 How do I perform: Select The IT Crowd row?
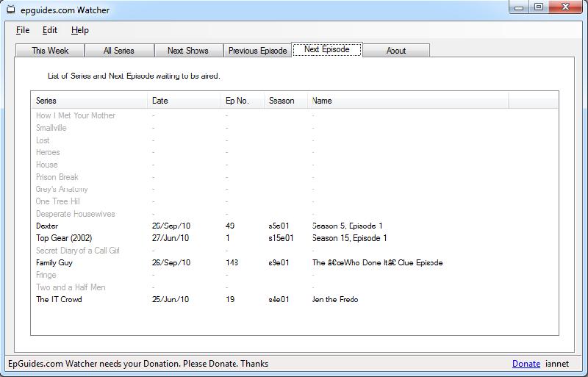[295, 299]
